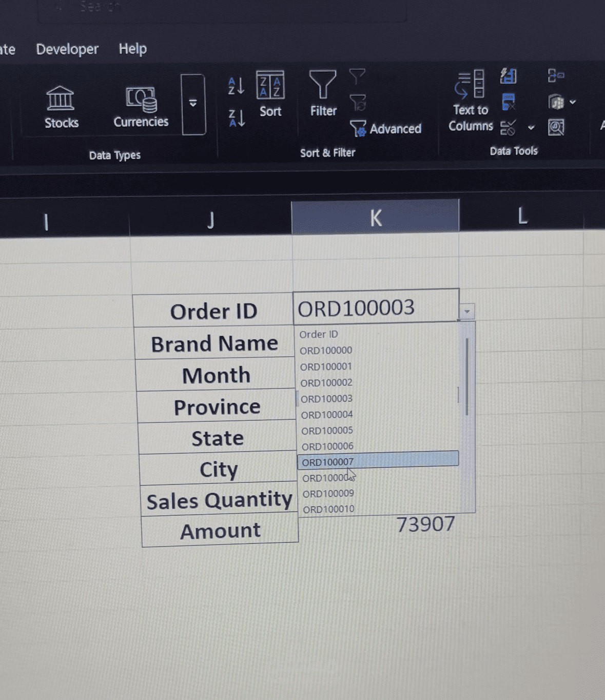
Task: Select the 'Province' label cell
Action: click(x=217, y=407)
